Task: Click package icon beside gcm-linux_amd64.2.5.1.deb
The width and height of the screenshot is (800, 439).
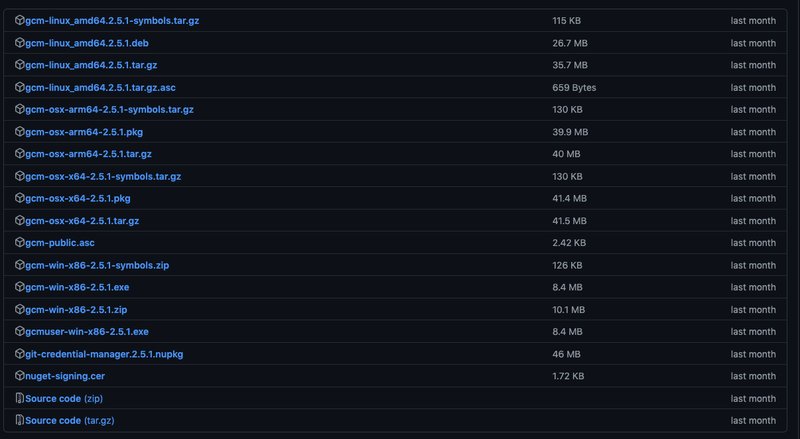Action: [x=20, y=43]
